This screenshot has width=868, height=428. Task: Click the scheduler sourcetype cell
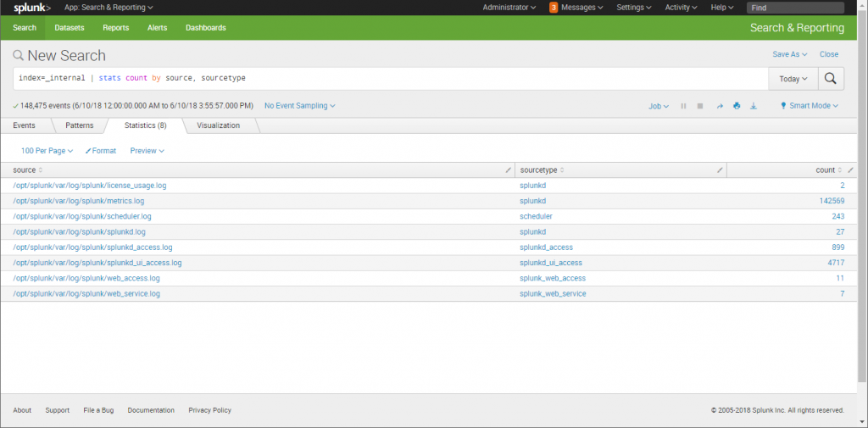(x=536, y=216)
